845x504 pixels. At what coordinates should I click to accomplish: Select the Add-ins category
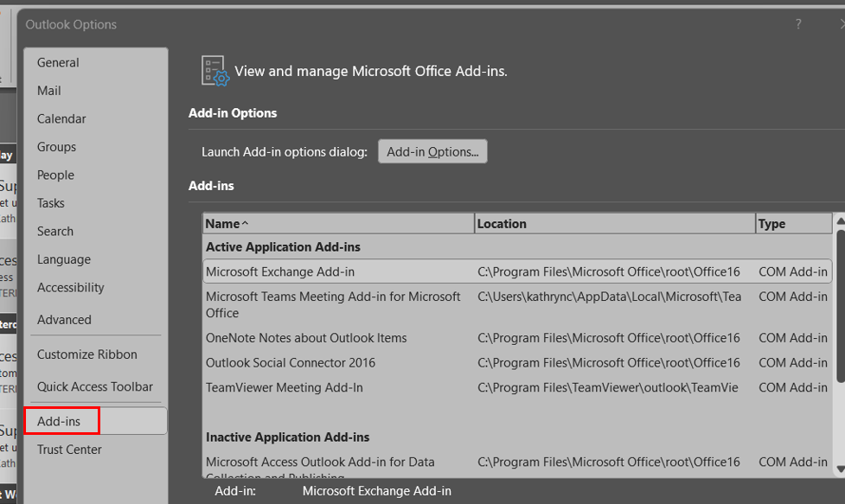(95, 421)
